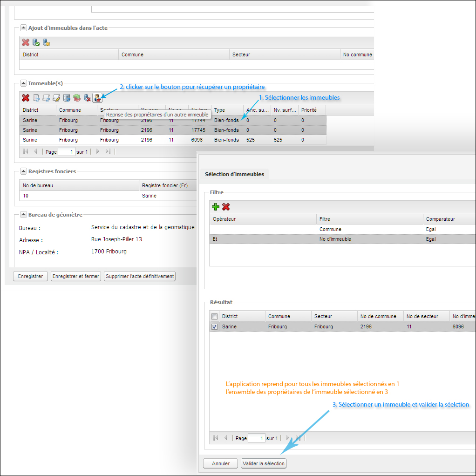The height and width of the screenshot is (476, 476).
Task: Collapse the Registres fonciers section
Action: tap(23, 171)
